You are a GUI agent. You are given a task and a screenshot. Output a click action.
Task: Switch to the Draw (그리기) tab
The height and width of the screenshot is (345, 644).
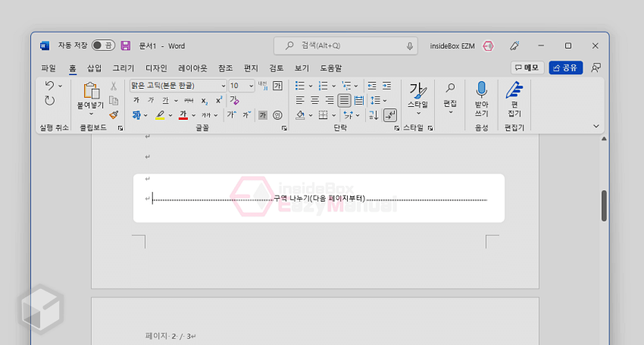[x=123, y=68]
